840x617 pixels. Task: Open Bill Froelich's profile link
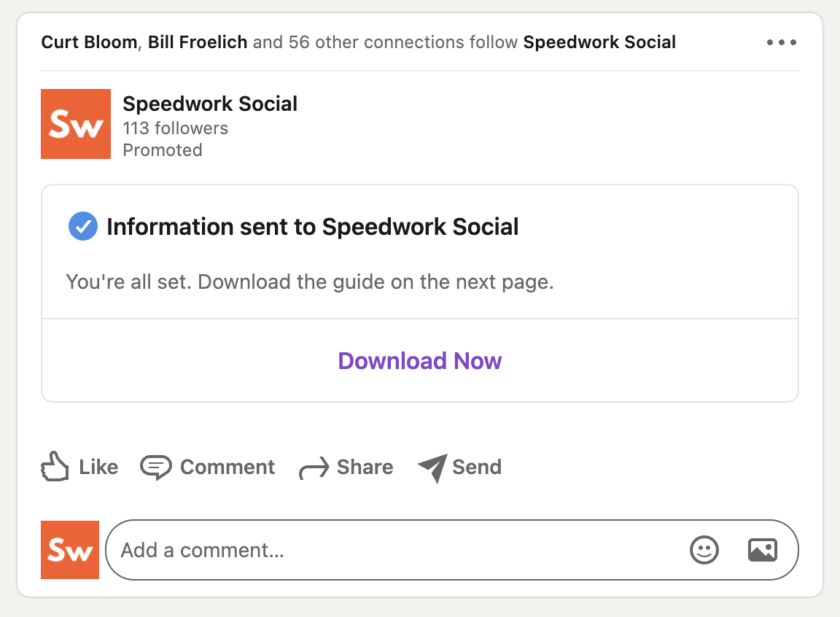(198, 42)
